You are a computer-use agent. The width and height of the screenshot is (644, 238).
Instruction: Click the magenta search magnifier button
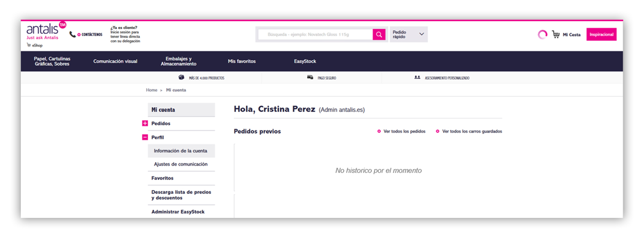pos(379,34)
